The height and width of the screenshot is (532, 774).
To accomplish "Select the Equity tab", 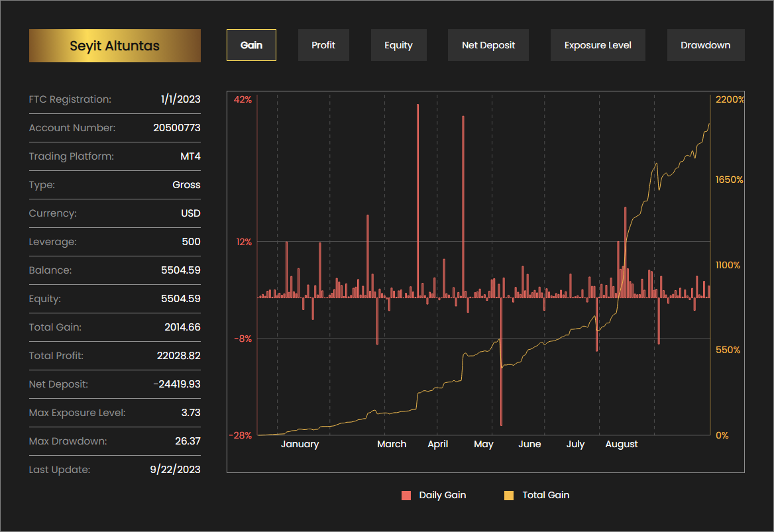I will [x=398, y=45].
